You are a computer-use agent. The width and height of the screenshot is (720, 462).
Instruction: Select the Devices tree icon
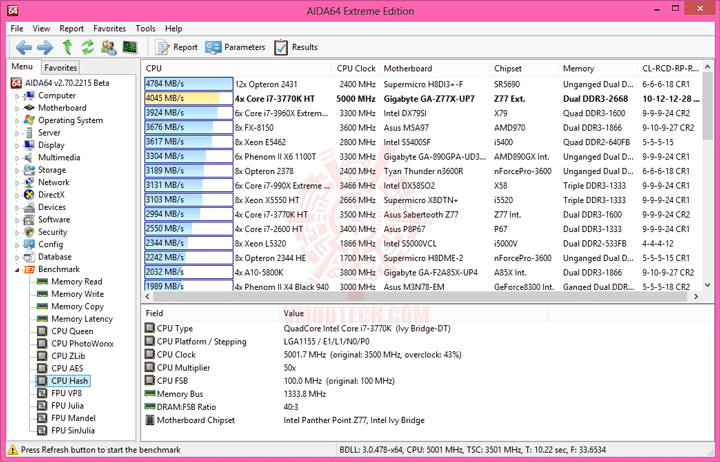[29, 207]
